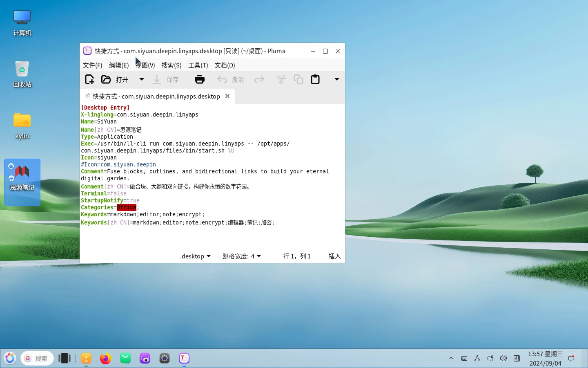Click the Cut scissors icon
The image size is (588, 368).
pyautogui.click(x=281, y=79)
